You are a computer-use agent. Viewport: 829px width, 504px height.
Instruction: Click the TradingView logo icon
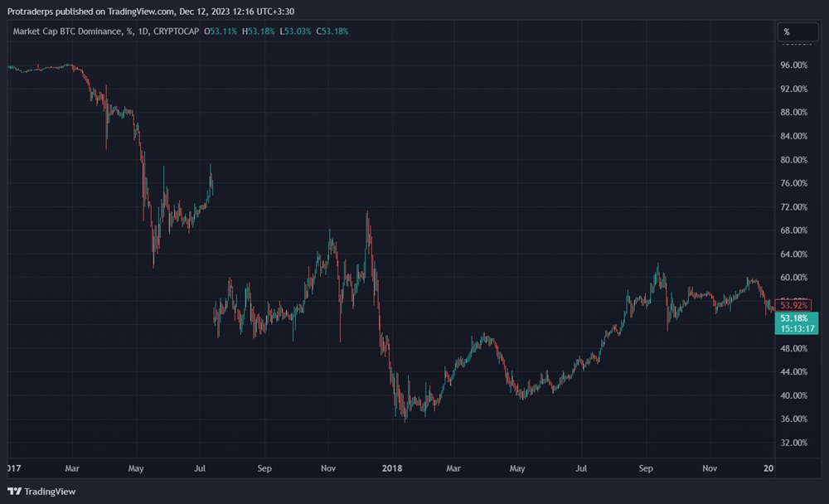click(14, 492)
